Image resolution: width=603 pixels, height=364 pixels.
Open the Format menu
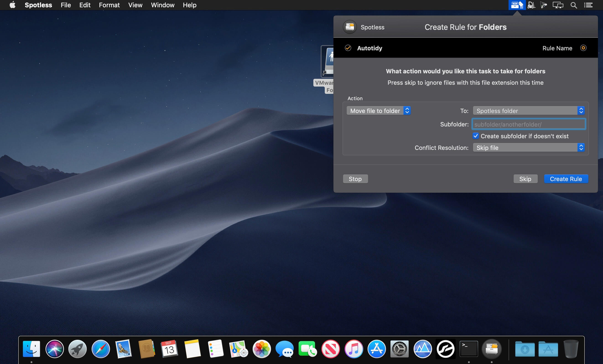coord(109,5)
